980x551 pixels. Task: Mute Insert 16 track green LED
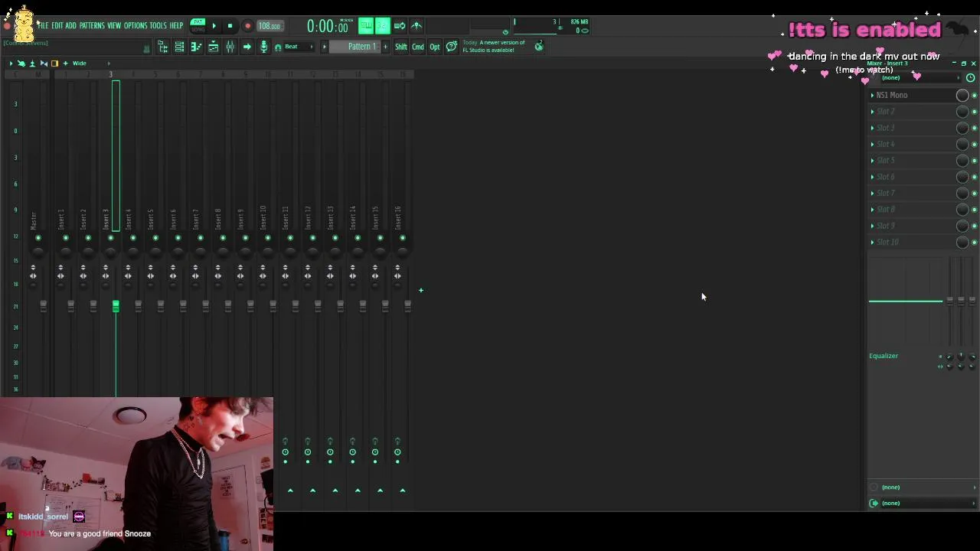403,238
